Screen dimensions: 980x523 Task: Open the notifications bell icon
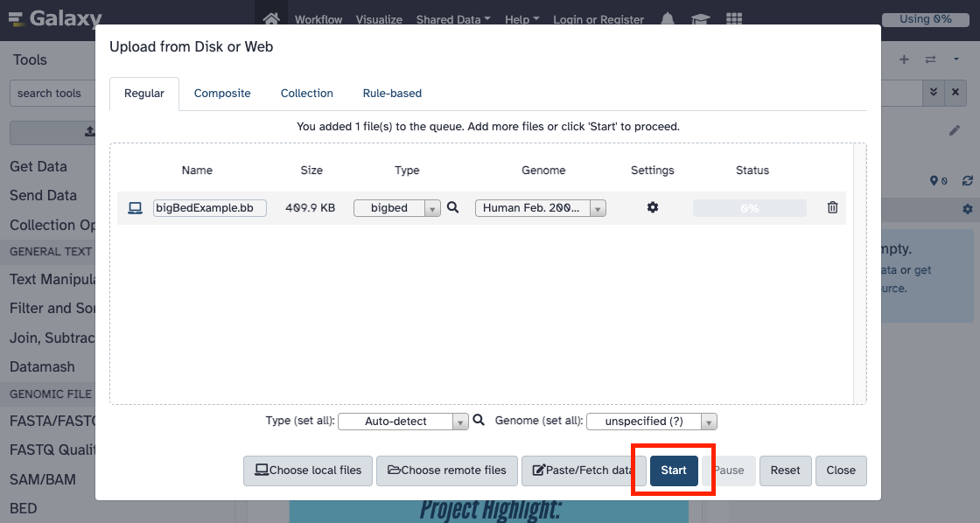668,19
